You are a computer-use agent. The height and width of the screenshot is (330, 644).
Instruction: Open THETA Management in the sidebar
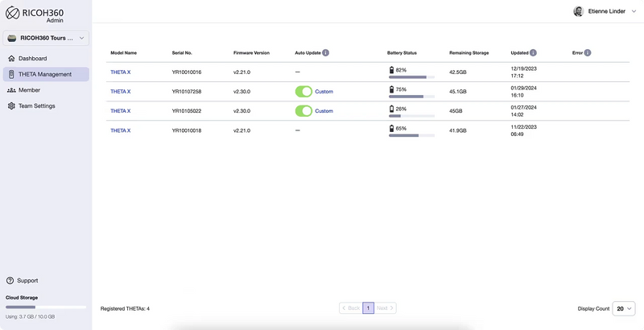[45, 74]
